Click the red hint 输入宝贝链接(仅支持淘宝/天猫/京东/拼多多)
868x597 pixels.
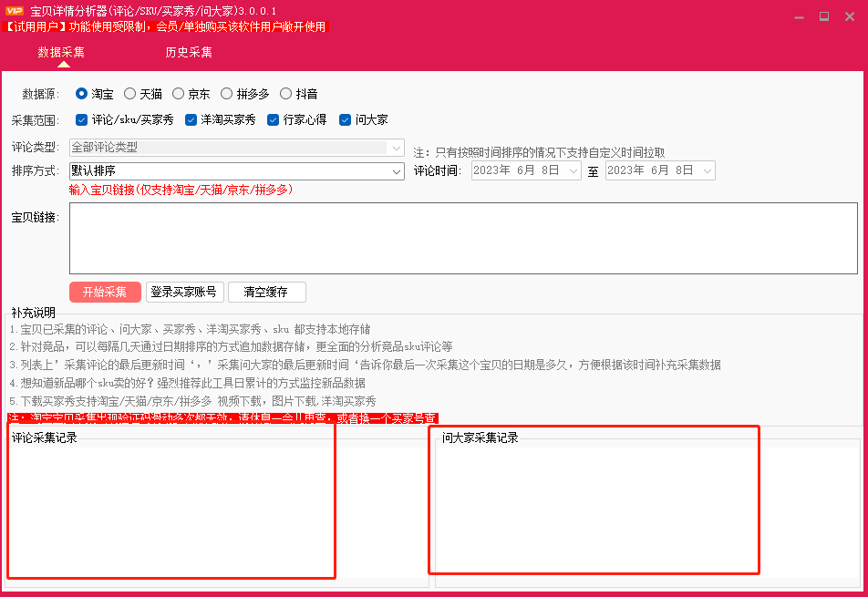[x=181, y=190]
